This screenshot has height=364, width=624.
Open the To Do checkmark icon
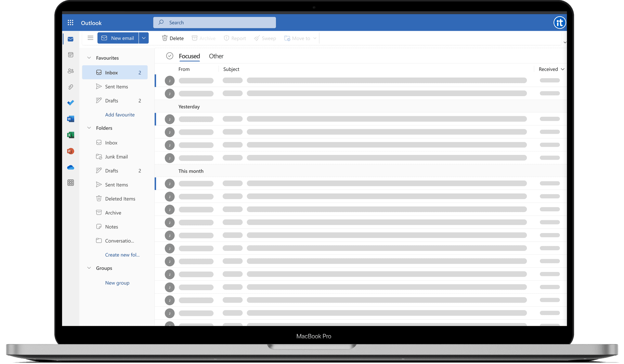point(71,103)
